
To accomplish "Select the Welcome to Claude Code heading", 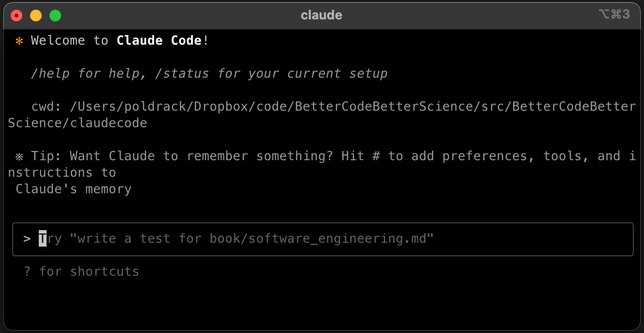I will (118, 41).
